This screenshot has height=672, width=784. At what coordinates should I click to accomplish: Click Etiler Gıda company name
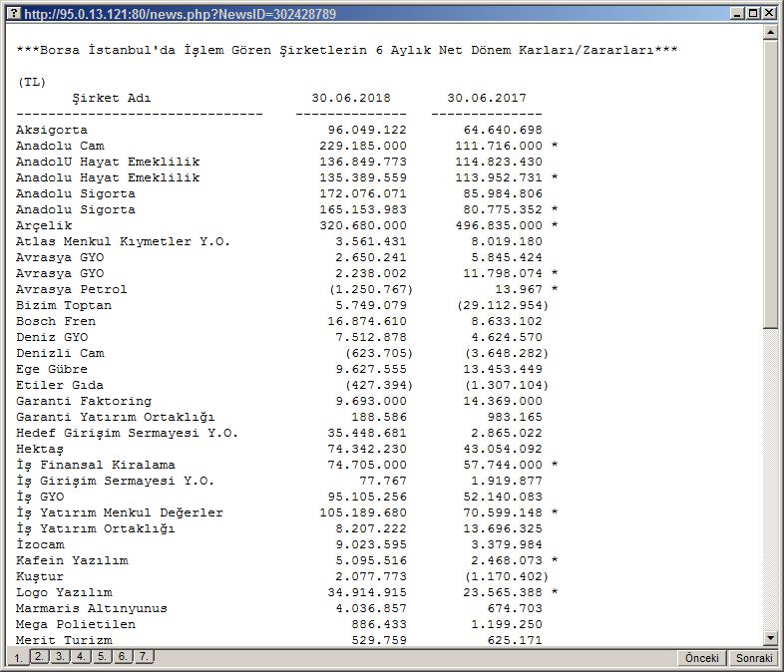[x=60, y=386]
